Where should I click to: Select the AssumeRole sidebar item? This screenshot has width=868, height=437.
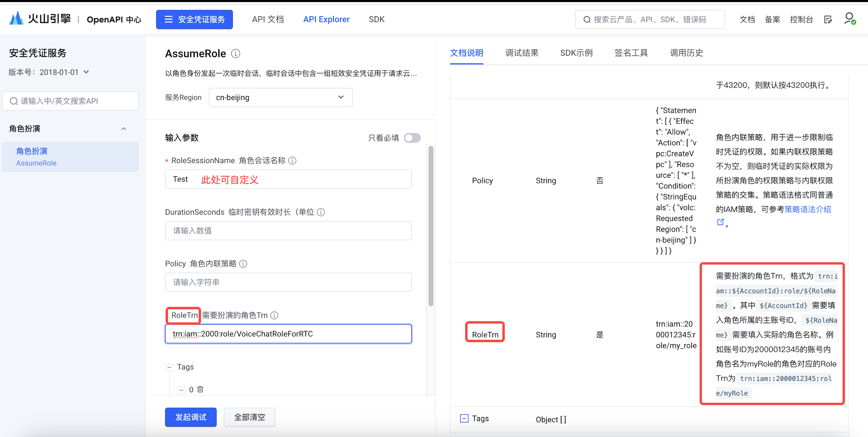click(70, 156)
